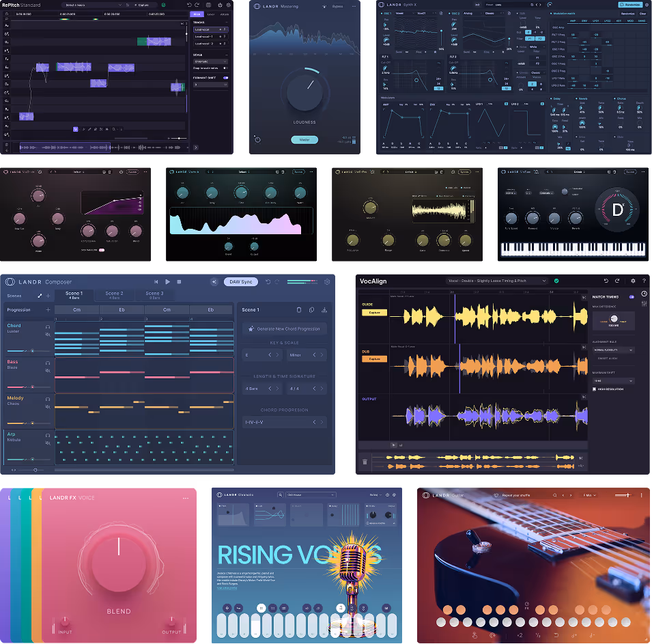
Task: Mute the Melody track in Composer
Action: [x=48, y=406]
